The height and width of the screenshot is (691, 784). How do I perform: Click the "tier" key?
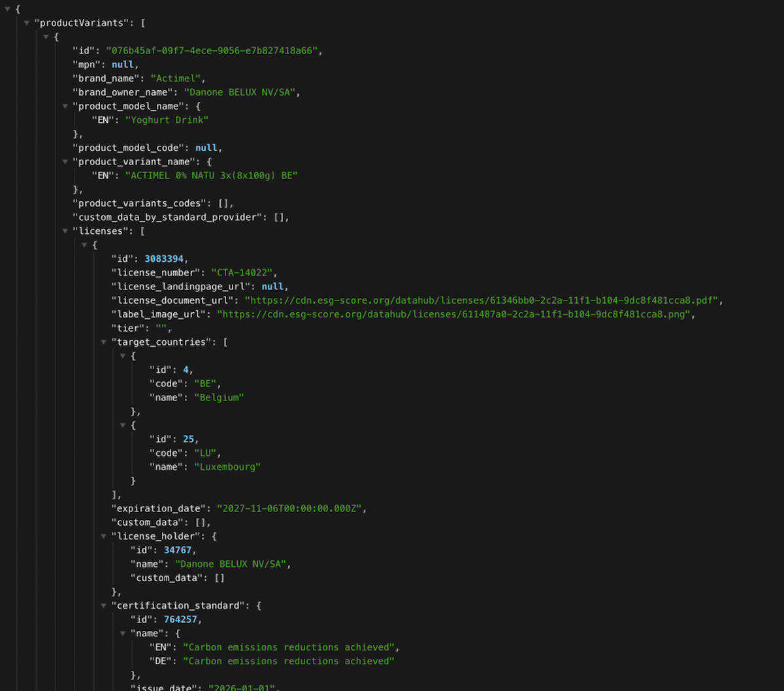pyautogui.click(x=128, y=329)
